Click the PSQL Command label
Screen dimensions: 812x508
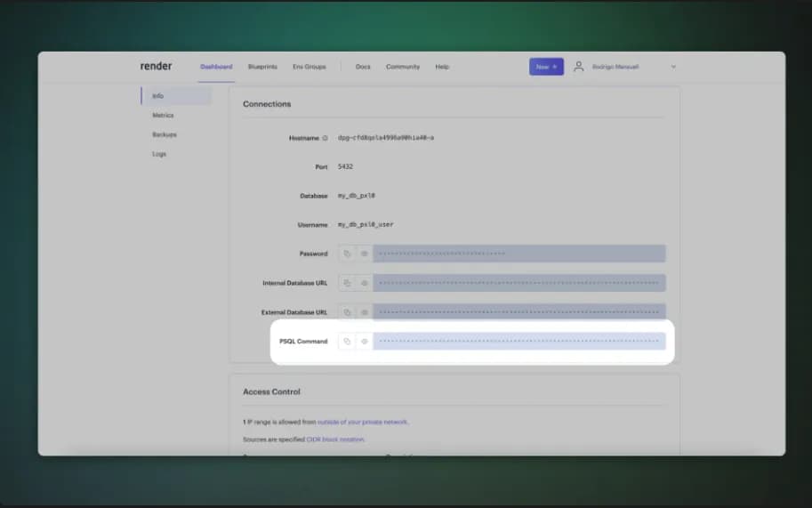[x=303, y=342]
